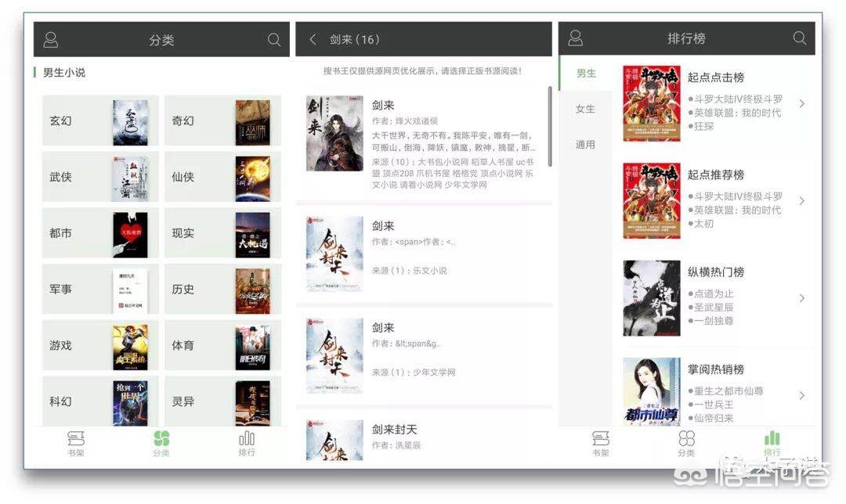Open 历史 category

tap(222, 289)
